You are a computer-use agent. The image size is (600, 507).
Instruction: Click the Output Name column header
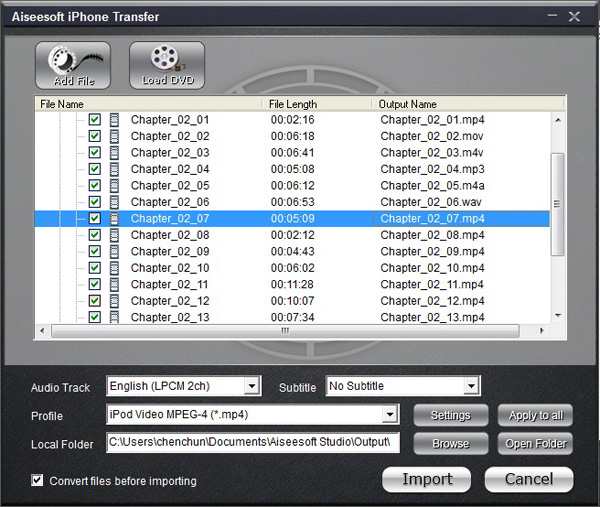tap(468, 104)
